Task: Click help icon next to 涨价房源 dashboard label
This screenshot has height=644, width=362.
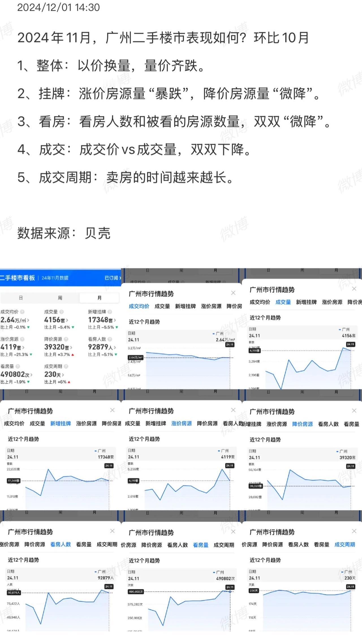Action: [x=22, y=339]
